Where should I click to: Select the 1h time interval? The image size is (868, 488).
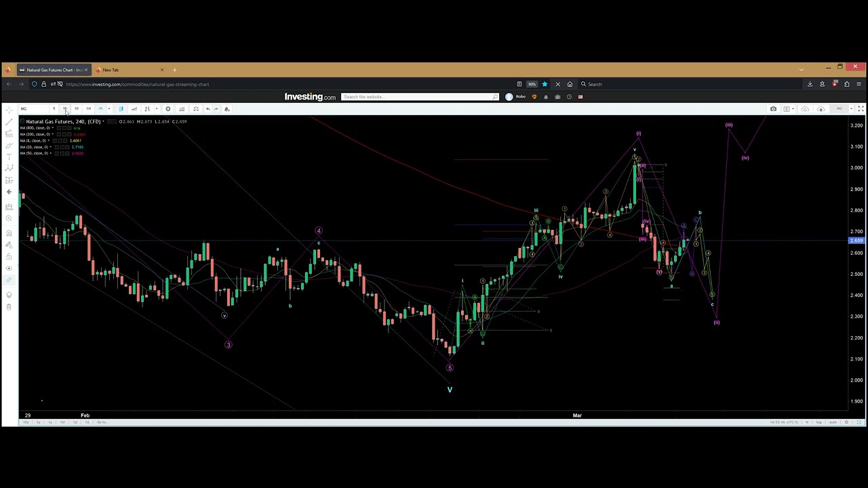[64, 108]
